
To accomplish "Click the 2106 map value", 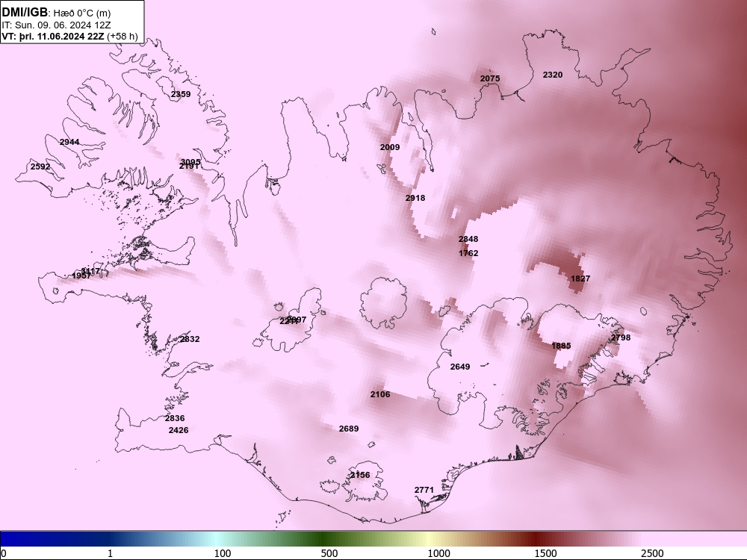I will [x=380, y=394].
